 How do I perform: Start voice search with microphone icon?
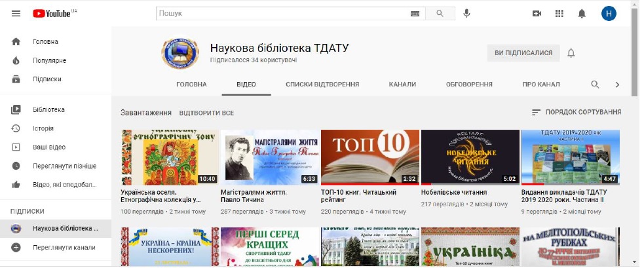coord(466,14)
